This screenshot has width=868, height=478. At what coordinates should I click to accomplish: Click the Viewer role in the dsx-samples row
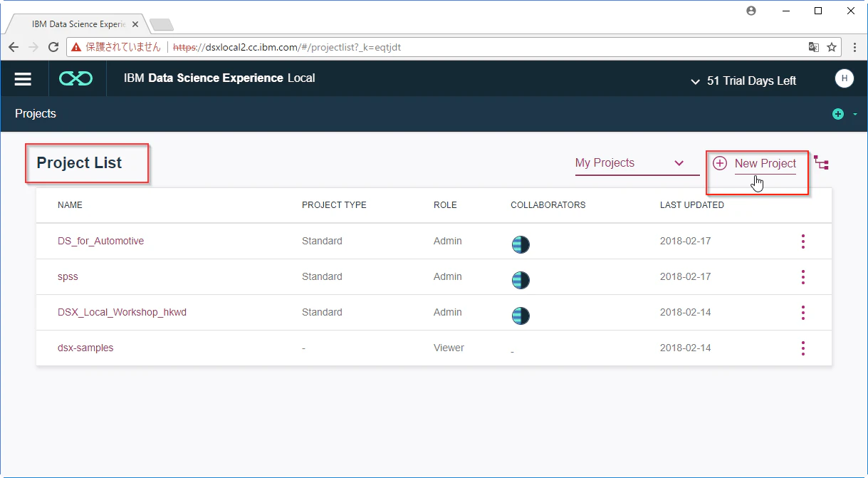(x=449, y=348)
